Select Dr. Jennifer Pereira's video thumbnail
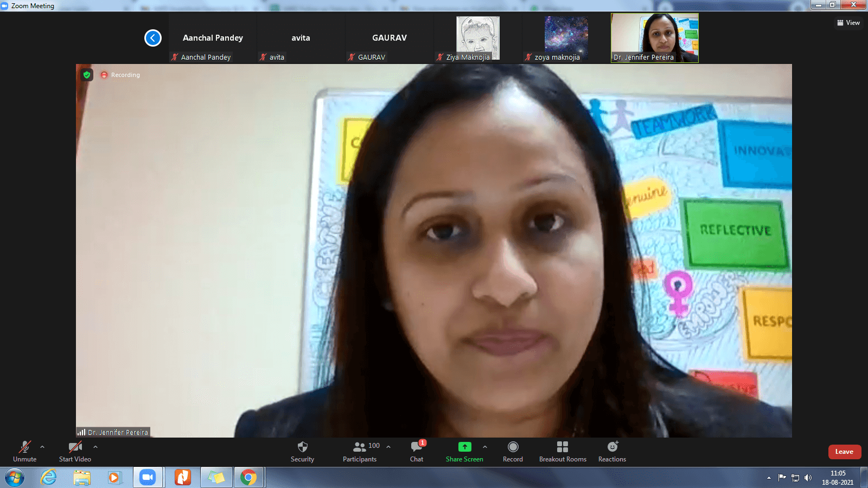 654,38
